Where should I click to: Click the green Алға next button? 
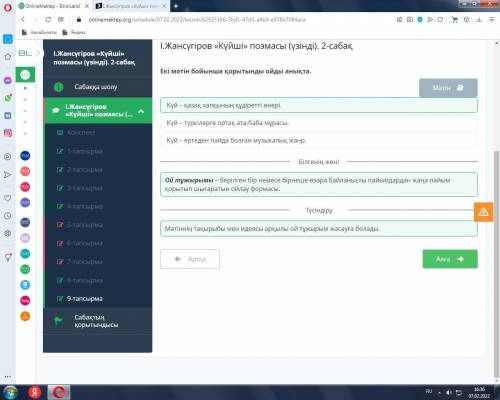tap(450, 259)
